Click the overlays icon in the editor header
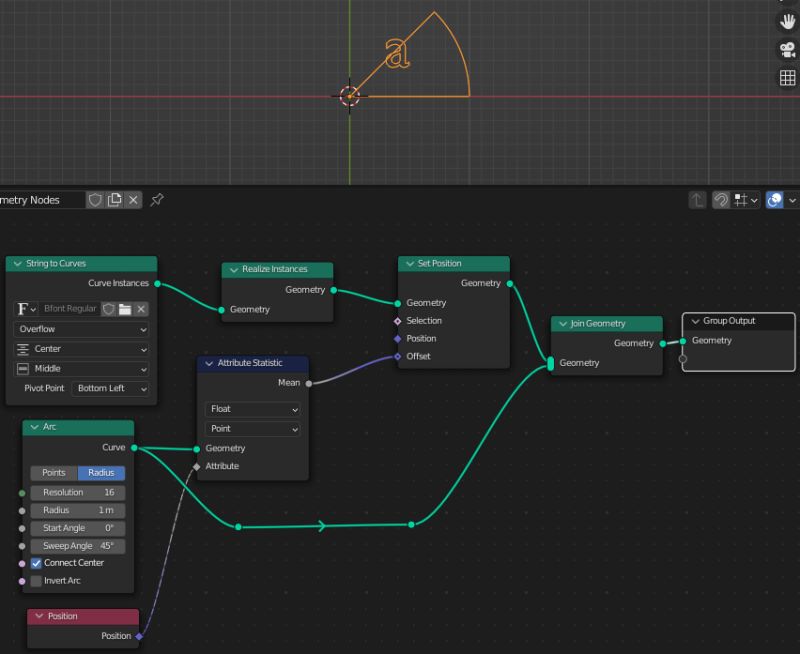 tap(774, 200)
